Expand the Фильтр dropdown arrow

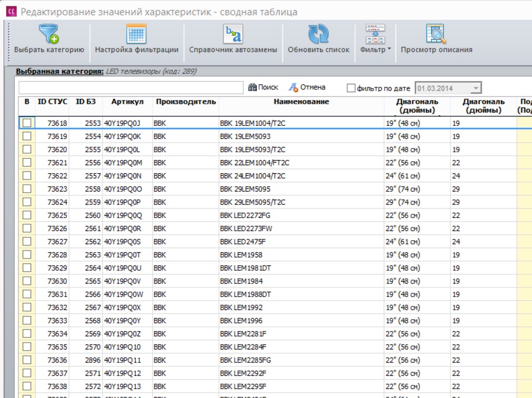tap(389, 49)
